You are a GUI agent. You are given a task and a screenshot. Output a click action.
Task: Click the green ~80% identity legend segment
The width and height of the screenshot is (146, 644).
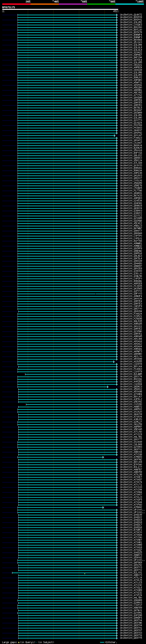point(101,4)
